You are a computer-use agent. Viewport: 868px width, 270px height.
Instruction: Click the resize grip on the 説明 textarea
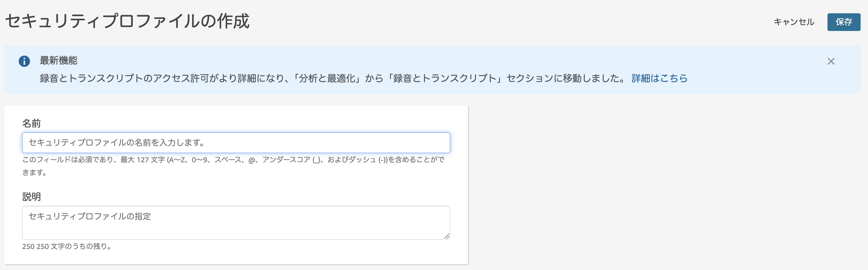[x=447, y=235]
